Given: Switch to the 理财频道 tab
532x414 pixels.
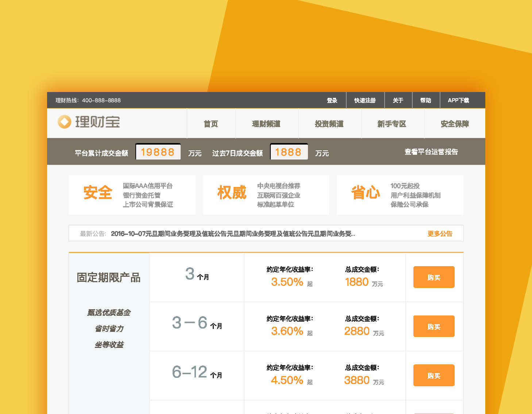Looking at the screenshot, I should 266,124.
